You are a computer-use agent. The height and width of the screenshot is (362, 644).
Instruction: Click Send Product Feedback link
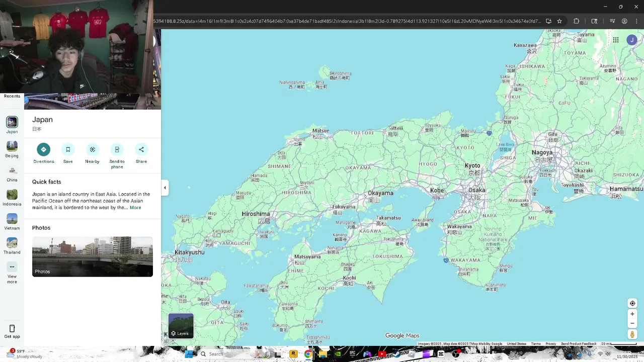pyautogui.click(x=579, y=344)
